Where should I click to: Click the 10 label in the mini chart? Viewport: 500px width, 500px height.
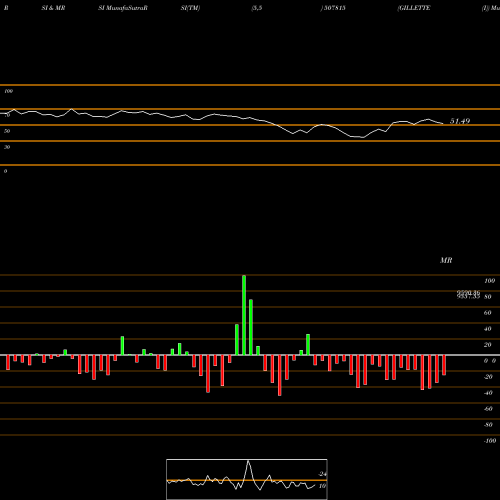tap(322, 486)
